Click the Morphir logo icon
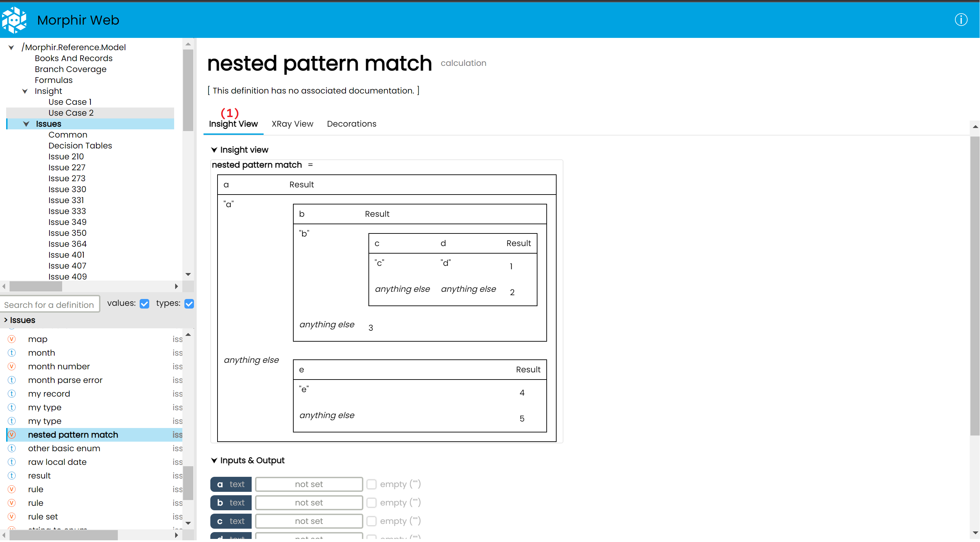980x542 pixels. (x=14, y=20)
